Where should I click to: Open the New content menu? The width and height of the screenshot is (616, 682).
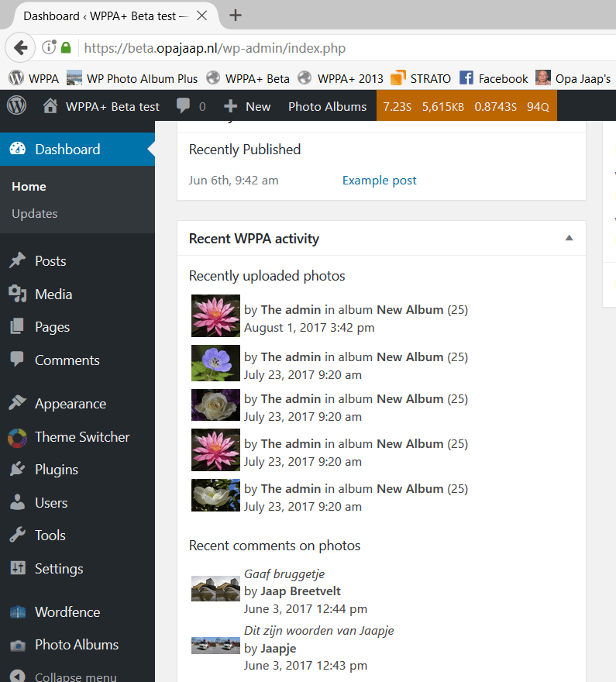click(247, 106)
